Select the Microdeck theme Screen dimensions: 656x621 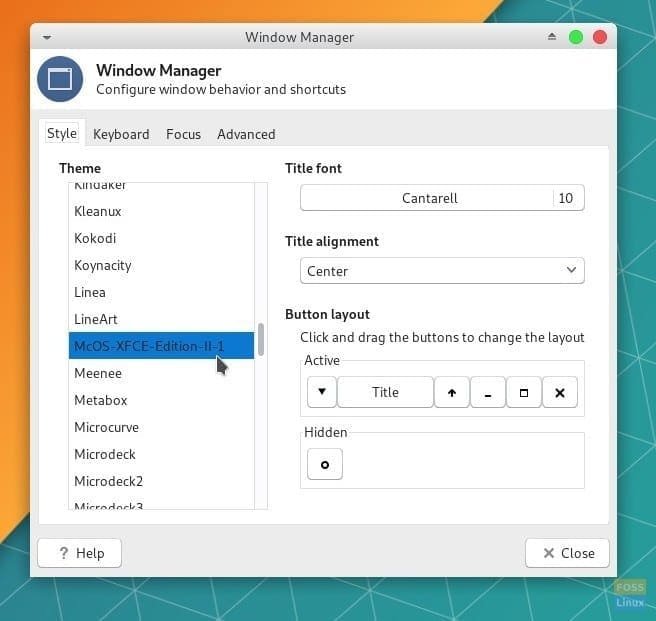click(x=161, y=454)
